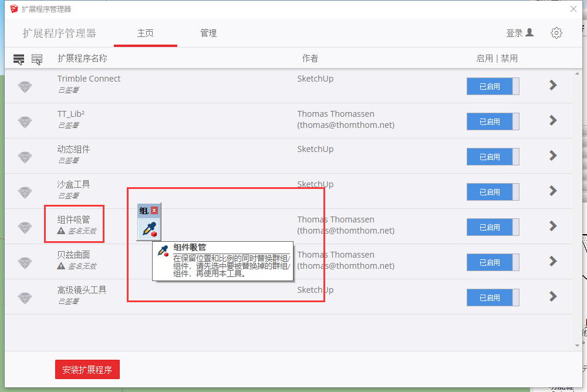
Task: Select the TT_Lib² extension name
Action: 71,114
